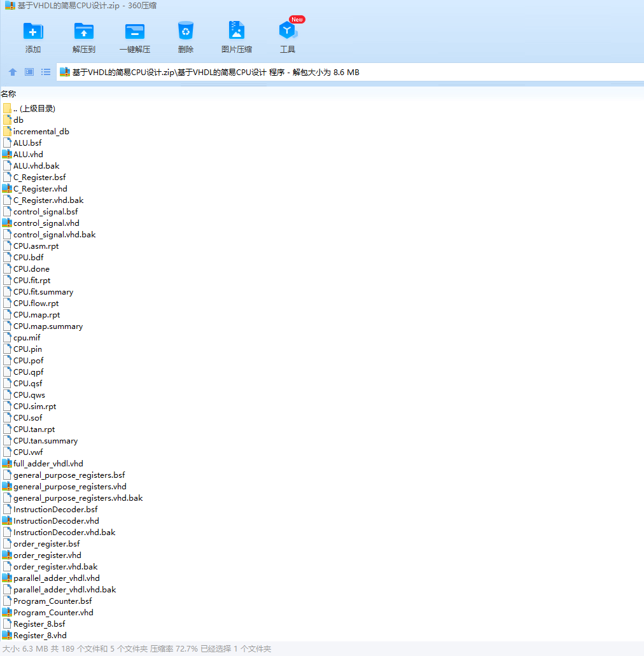Click the order_register.vhd file icon
The height and width of the screenshot is (656, 644).
click(x=7, y=555)
